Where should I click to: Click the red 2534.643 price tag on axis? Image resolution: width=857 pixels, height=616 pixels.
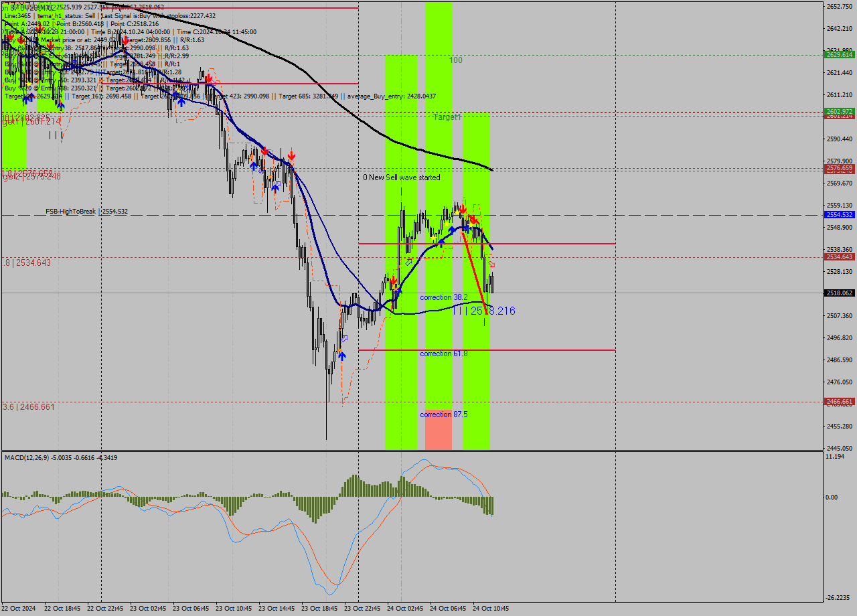pos(839,256)
